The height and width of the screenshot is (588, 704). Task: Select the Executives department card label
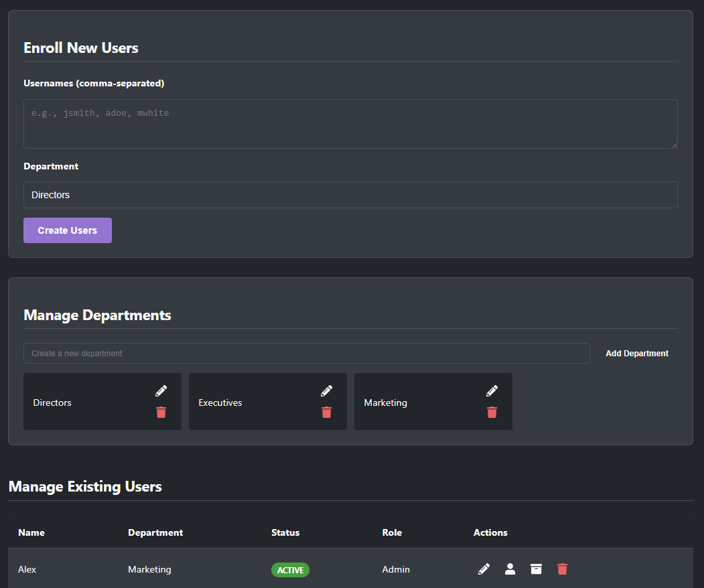pos(220,402)
